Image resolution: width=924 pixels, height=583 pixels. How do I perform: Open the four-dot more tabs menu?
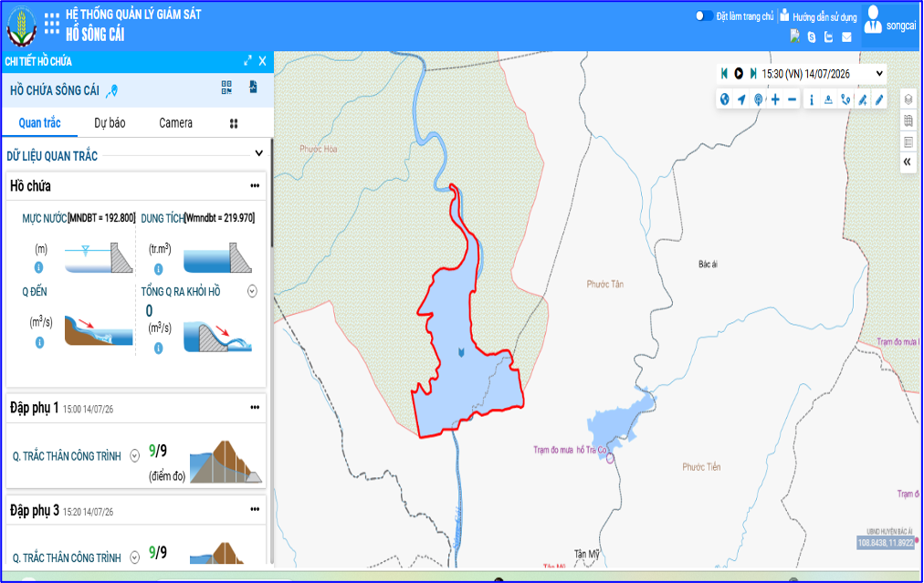(x=234, y=124)
